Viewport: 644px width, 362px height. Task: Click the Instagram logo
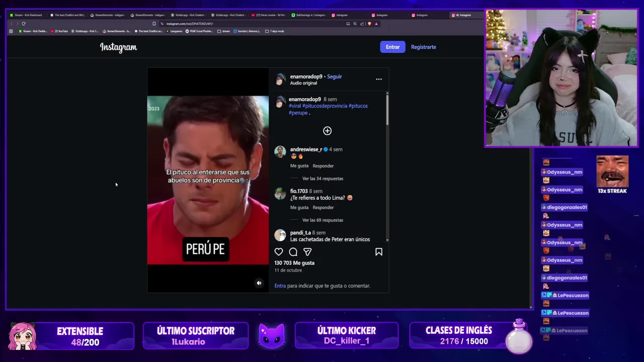pyautogui.click(x=118, y=47)
